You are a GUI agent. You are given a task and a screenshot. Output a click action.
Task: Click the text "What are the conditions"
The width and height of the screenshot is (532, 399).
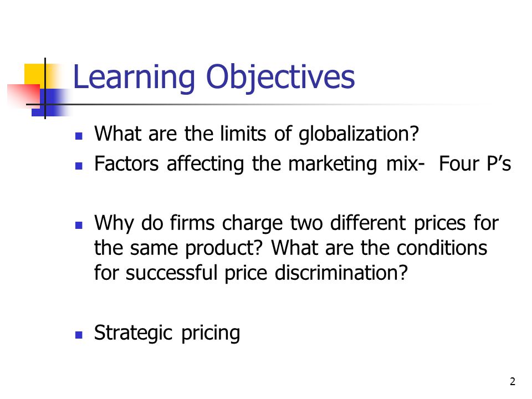click(379, 248)
